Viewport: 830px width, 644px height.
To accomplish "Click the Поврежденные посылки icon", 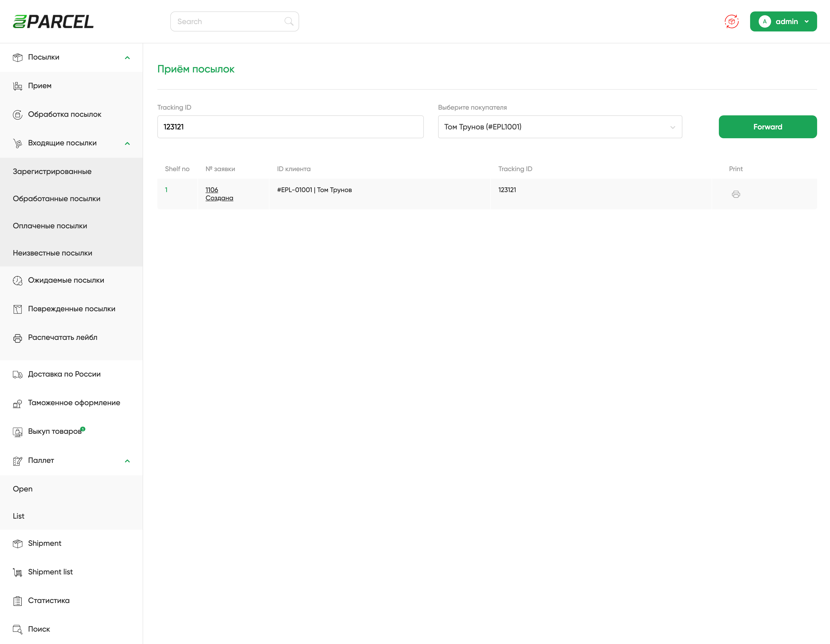I will [17, 309].
